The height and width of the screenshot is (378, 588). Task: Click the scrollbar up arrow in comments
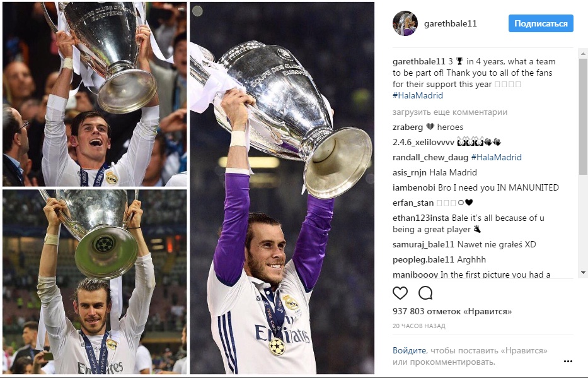tap(583, 54)
